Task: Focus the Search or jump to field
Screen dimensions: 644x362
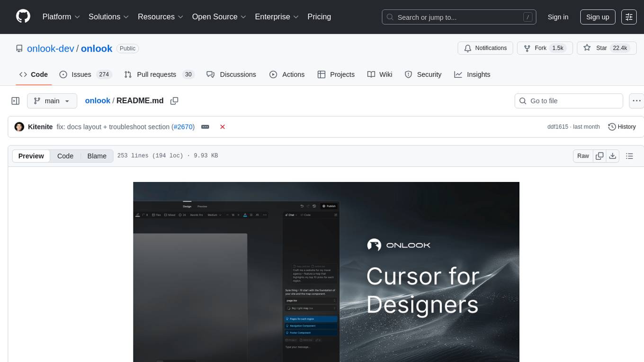Action: tap(459, 17)
